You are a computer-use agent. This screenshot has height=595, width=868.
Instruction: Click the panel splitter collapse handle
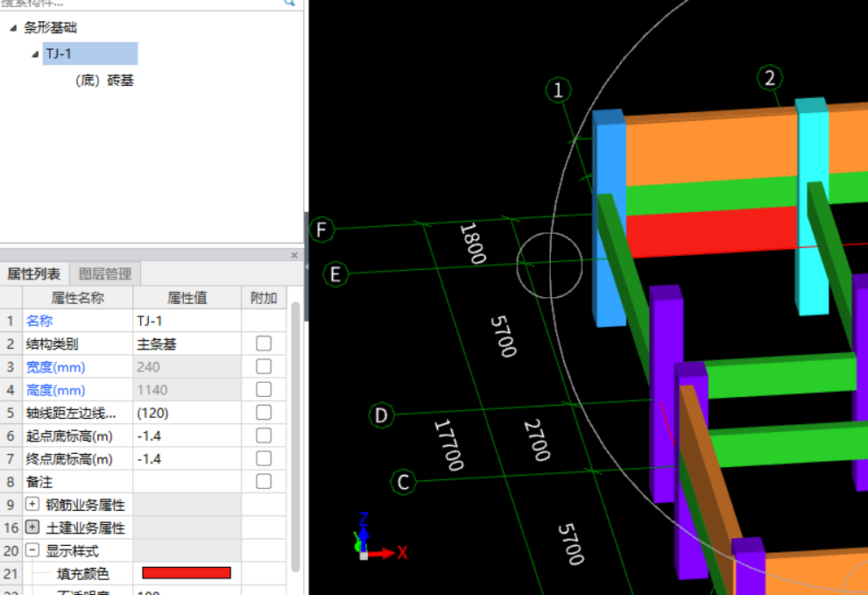click(x=307, y=266)
